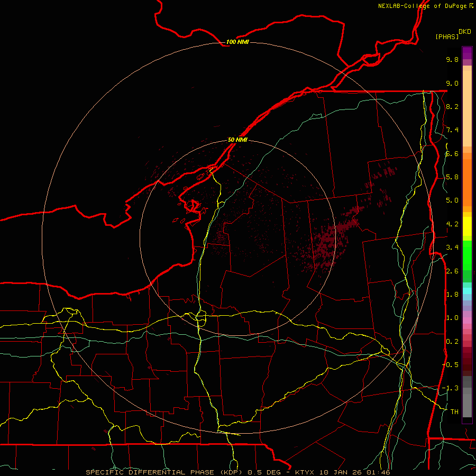Viewport: 476px width, 476px height.
Task: Click the [PHAS] legend unit label
Action: [447, 36]
